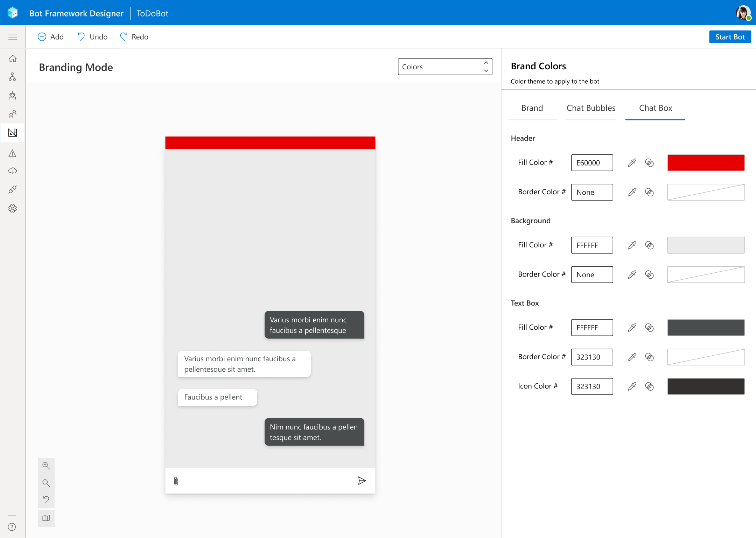Open the dialog tree design icon
This screenshot has width=756, height=538.
pos(13,77)
